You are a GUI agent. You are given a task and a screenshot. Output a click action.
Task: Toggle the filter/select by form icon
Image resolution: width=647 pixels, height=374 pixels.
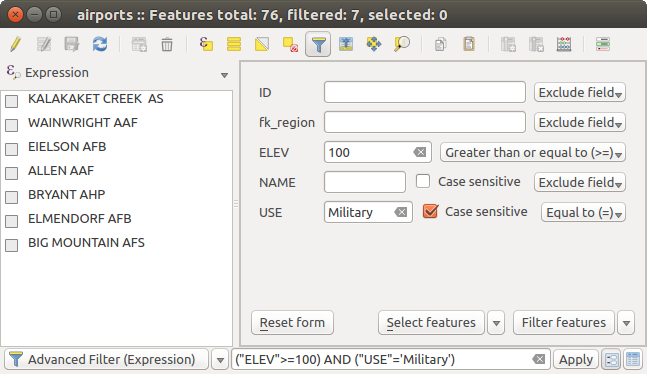[318, 44]
